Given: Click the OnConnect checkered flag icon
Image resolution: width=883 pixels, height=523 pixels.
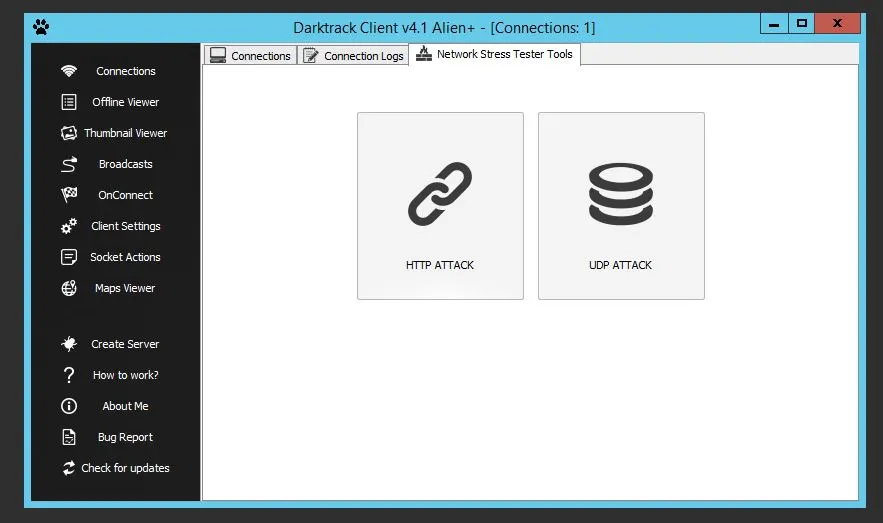Looking at the screenshot, I should (69, 195).
